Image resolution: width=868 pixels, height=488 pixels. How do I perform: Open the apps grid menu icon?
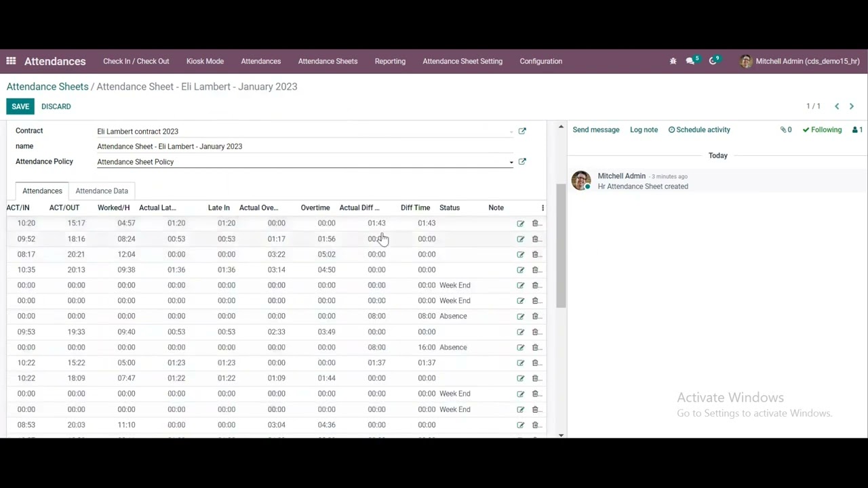(x=11, y=61)
